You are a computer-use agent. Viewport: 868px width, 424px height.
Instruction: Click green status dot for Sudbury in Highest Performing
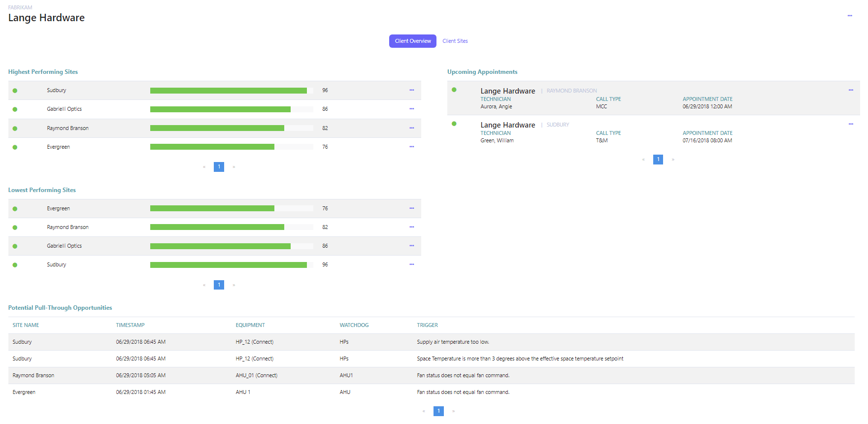pyautogui.click(x=15, y=91)
